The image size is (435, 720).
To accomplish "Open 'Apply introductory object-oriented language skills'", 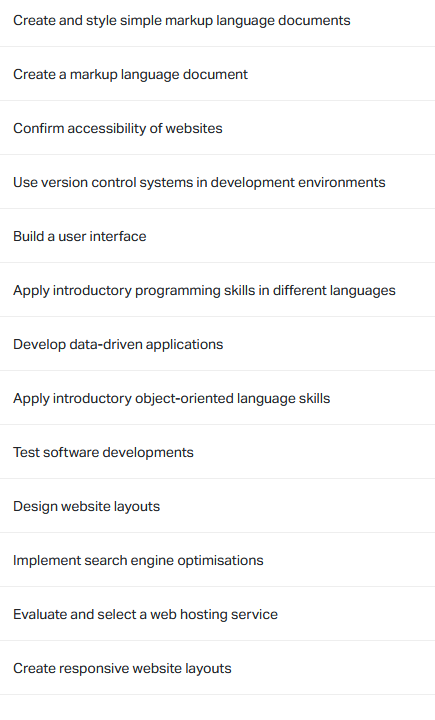I will point(217,398).
